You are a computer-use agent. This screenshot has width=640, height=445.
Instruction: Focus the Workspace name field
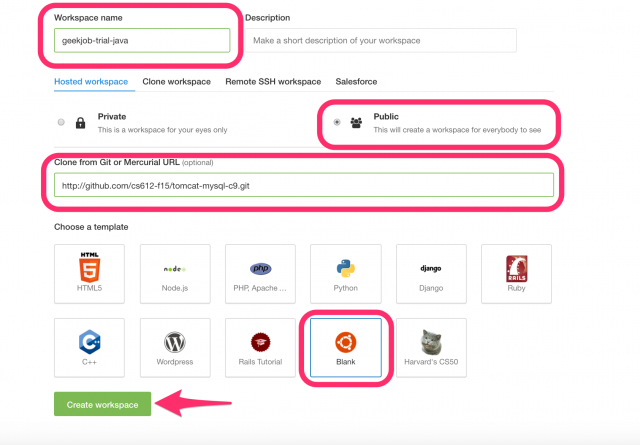142,40
